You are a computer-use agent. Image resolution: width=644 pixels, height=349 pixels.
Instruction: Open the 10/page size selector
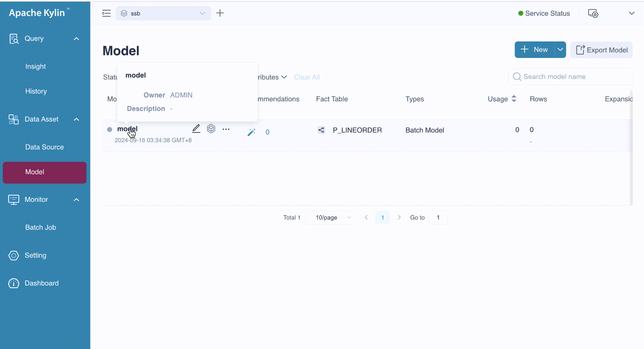coord(330,218)
